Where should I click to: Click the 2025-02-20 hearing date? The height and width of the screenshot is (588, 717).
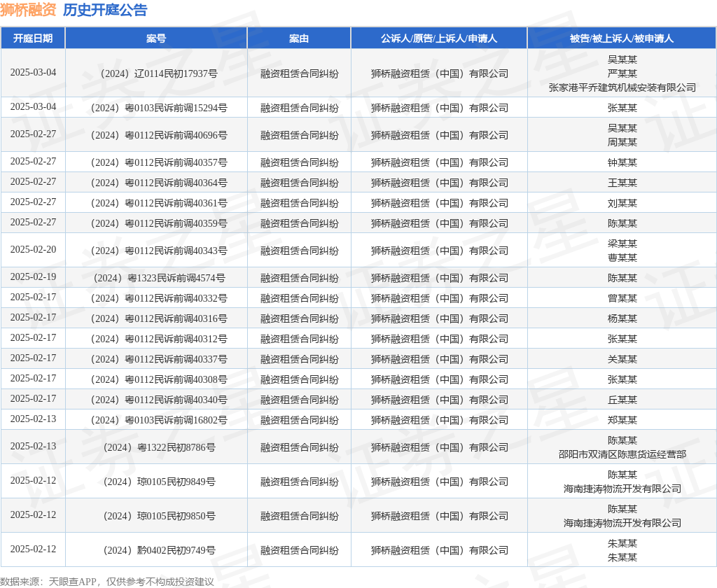33,250
